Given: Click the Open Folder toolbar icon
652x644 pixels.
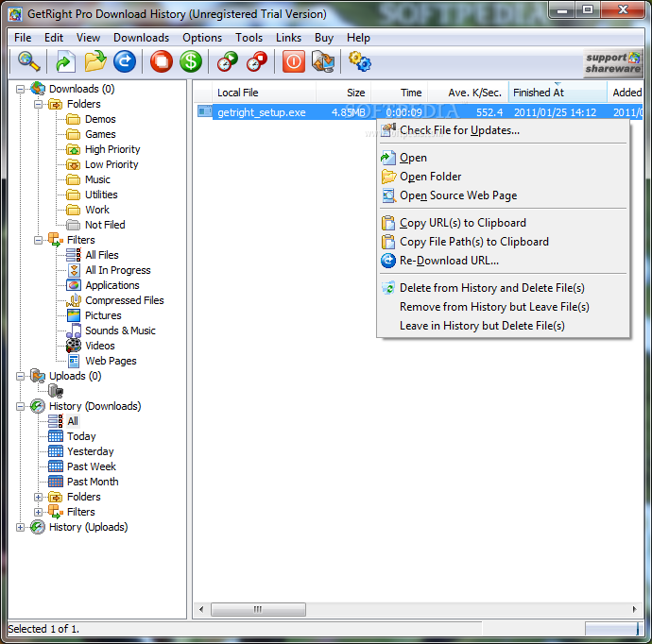Looking at the screenshot, I should click(x=95, y=61).
